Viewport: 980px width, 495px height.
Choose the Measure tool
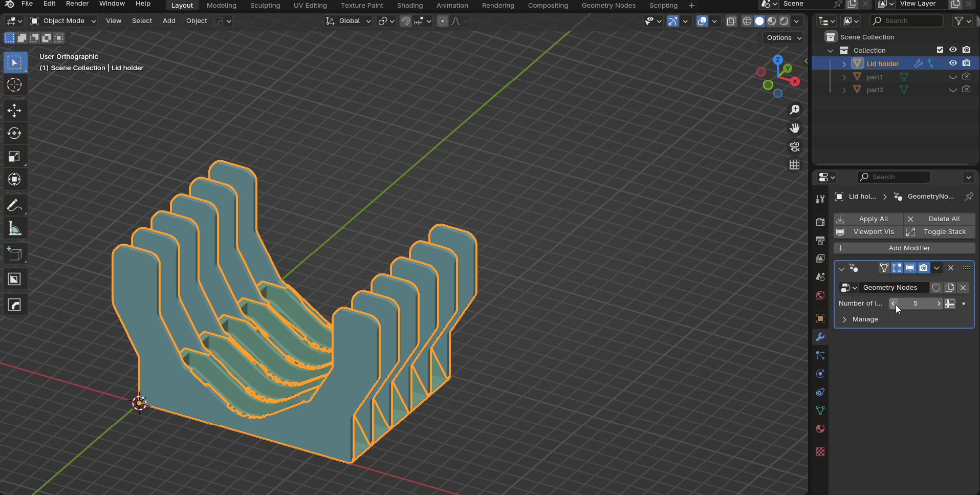pos(14,228)
